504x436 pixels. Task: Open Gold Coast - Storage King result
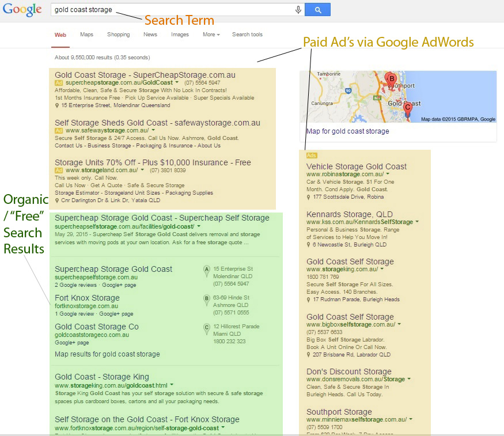102,377
